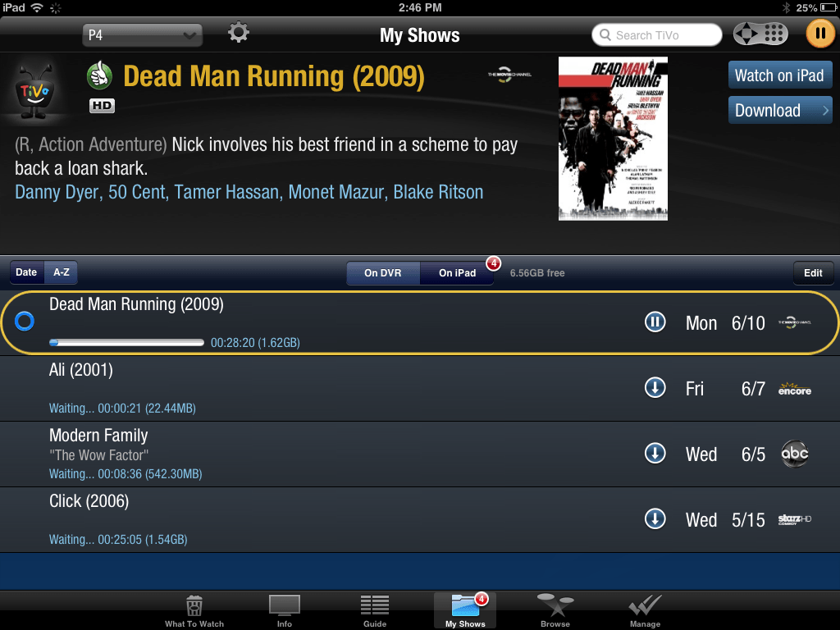
Task: Switch to the Guide tab
Action: click(x=375, y=611)
